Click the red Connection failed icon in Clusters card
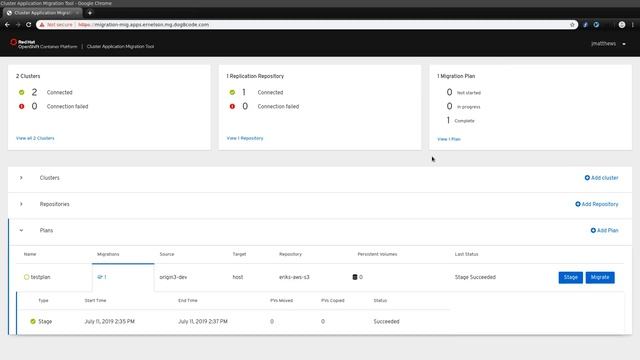This screenshot has height=360, width=640. (22, 107)
